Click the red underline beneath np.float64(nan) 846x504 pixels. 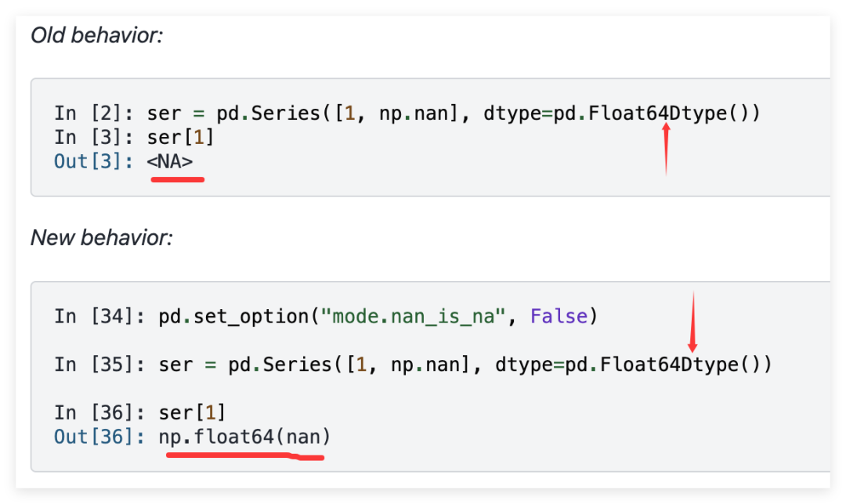[x=245, y=456]
